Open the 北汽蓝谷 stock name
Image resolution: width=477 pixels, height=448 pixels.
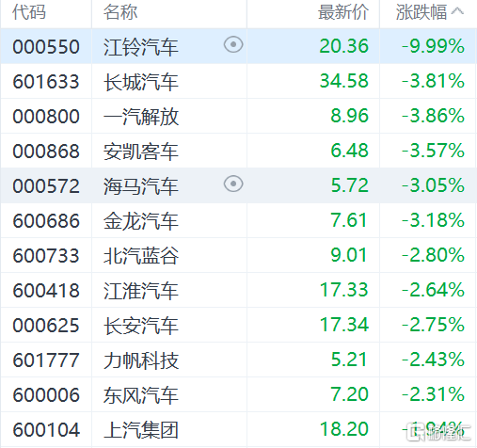[x=141, y=256]
